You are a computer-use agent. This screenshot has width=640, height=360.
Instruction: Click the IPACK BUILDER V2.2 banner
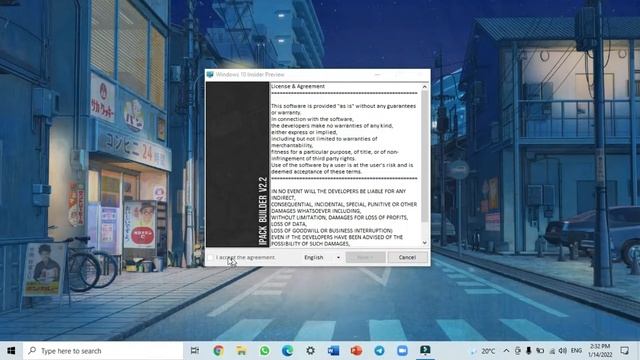263,211
